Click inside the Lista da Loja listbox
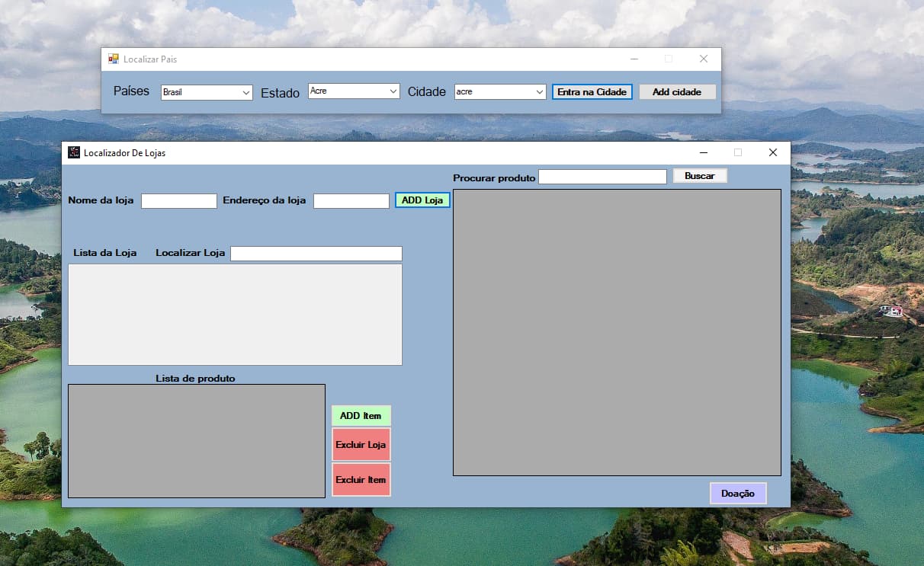The height and width of the screenshot is (566, 924). (235, 315)
